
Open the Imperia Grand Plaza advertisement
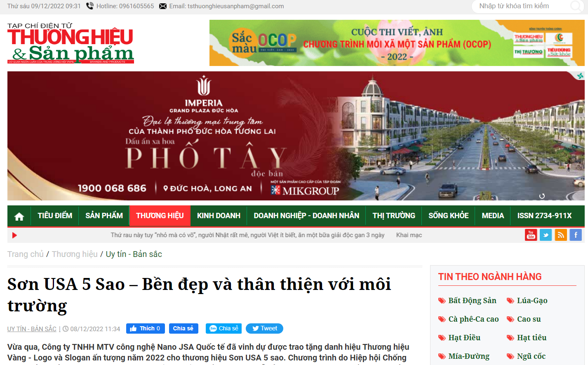[296, 136]
